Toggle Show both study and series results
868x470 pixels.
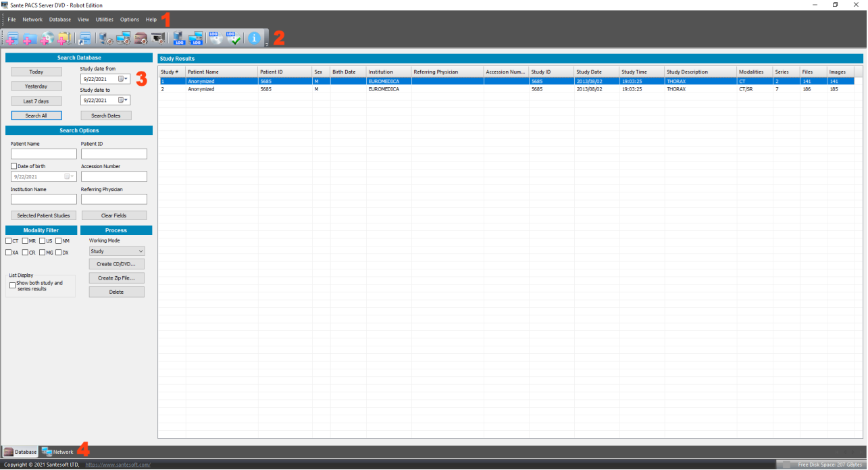pos(12,286)
